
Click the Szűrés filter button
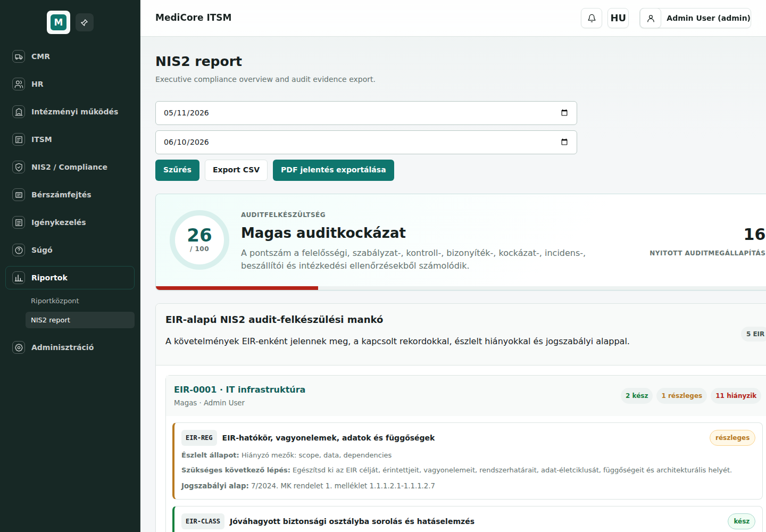pyautogui.click(x=177, y=170)
